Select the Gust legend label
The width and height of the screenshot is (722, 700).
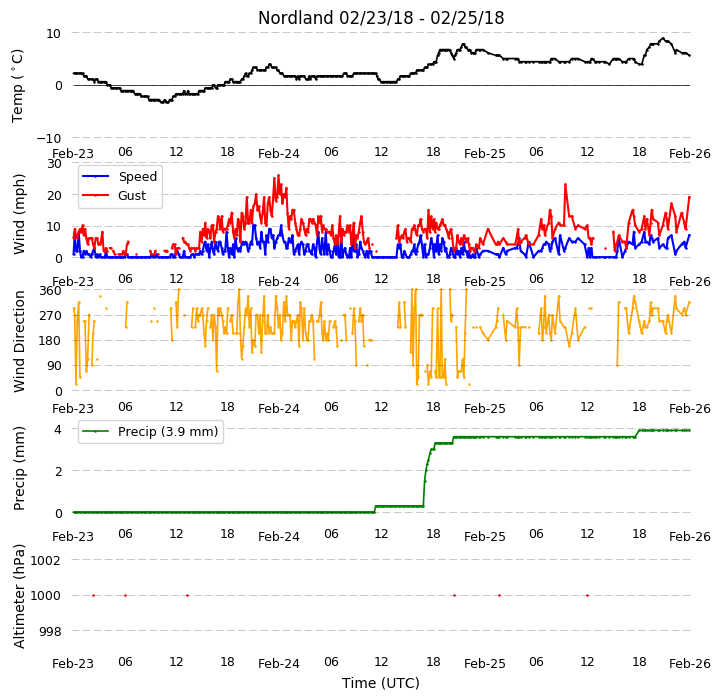tap(132, 196)
